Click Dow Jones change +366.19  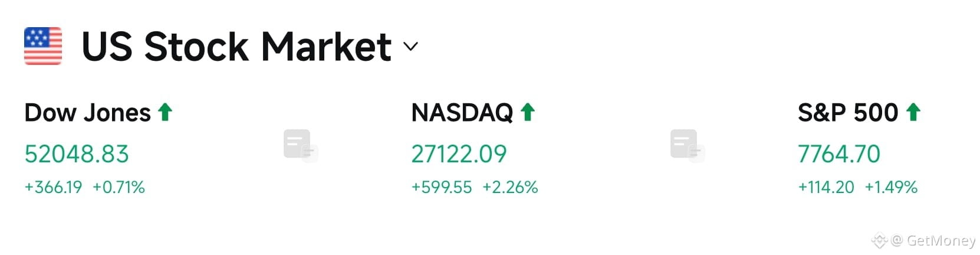[x=53, y=187]
